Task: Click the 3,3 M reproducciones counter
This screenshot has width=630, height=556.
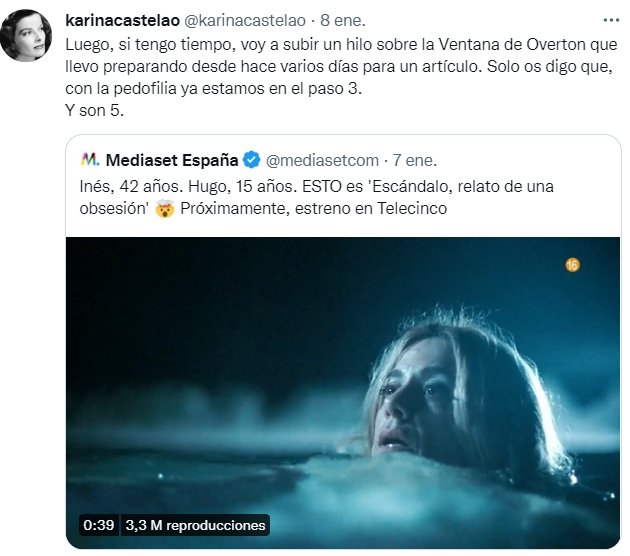Action: pyautogui.click(x=195, y=525)
